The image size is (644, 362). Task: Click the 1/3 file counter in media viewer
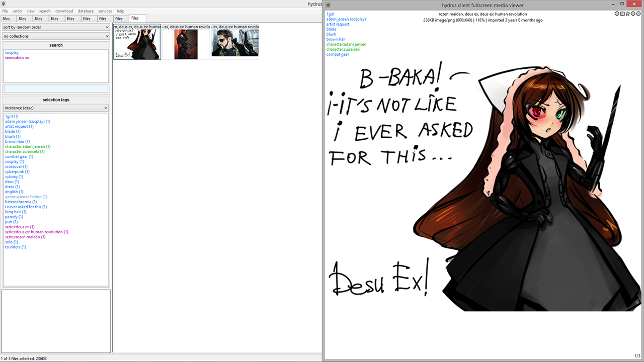637,356
